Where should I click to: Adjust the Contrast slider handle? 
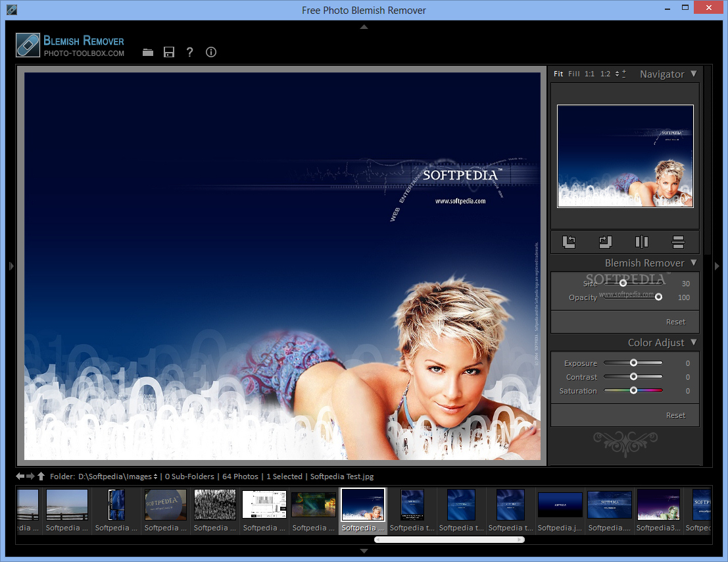click(x=633, y=376)
